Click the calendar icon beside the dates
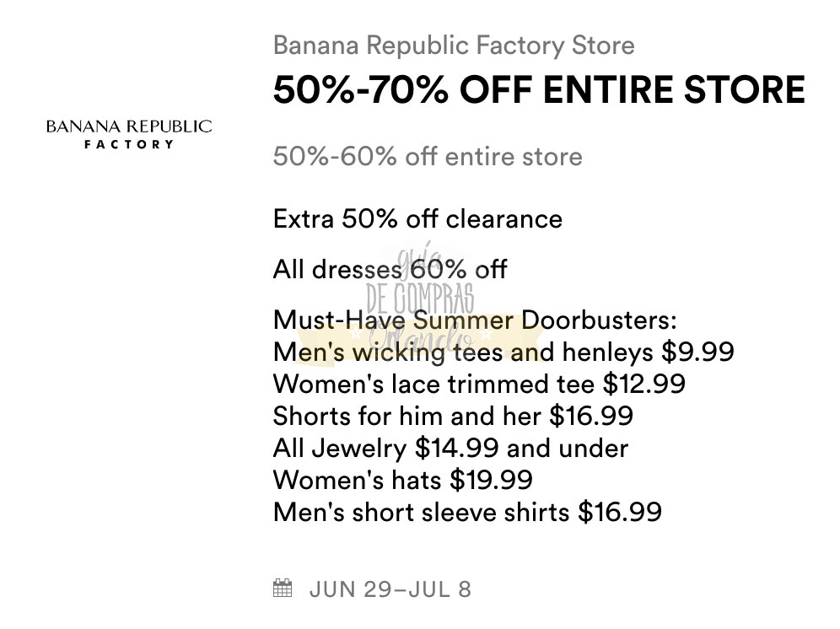The height and width of the screenshot is (629, 840). pos(283,588)
